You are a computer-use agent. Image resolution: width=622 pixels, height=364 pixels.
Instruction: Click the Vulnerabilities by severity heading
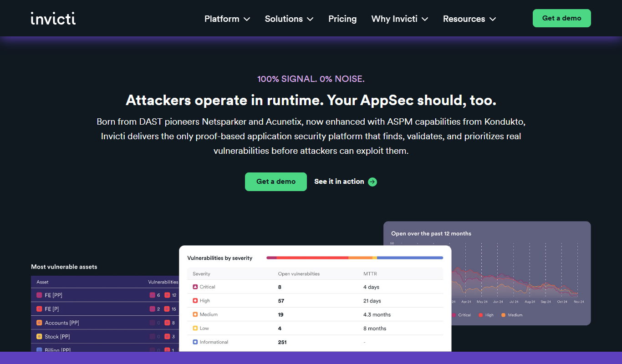(220, 258)
